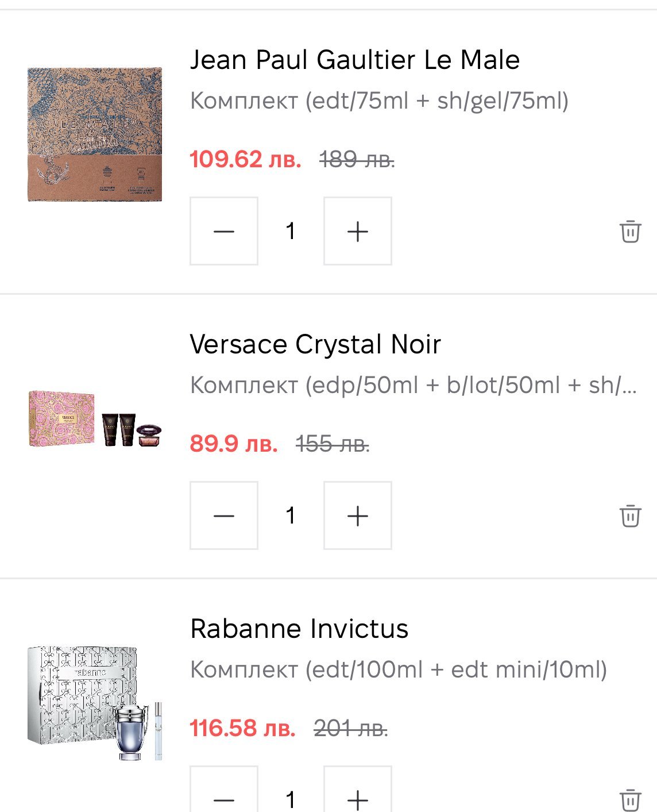Increase quantity of Jean Paul Gaultier Le Male
The width and height of the screenshot is (657, 812).
358,231
